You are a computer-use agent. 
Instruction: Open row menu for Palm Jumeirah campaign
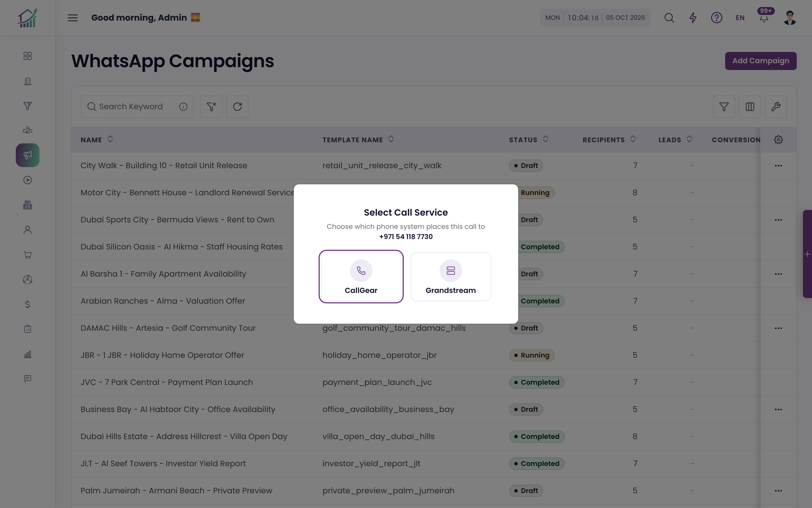(x=778, y=491)
